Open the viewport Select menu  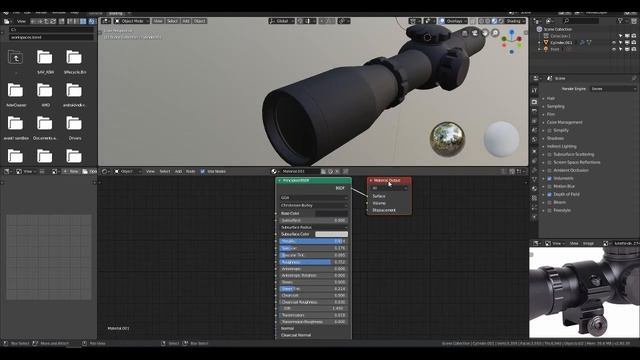pyautogui.click(x=172, y=21)
